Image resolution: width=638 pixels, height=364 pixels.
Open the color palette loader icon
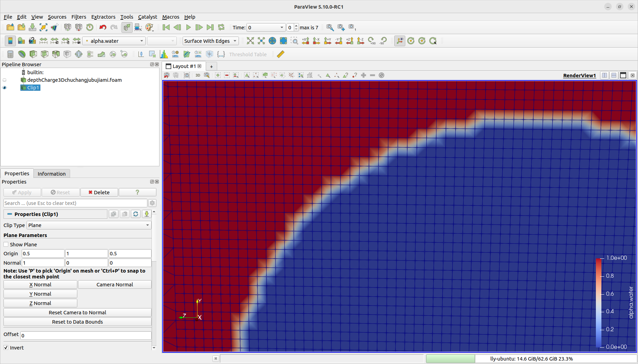pos(149,27)
